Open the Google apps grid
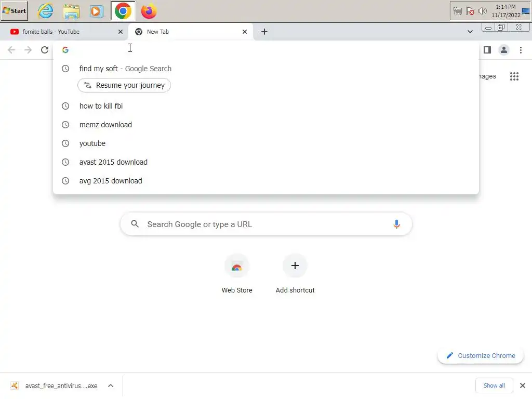The height and width of the screenshot is (399, 532). click(x=514, y=76)
